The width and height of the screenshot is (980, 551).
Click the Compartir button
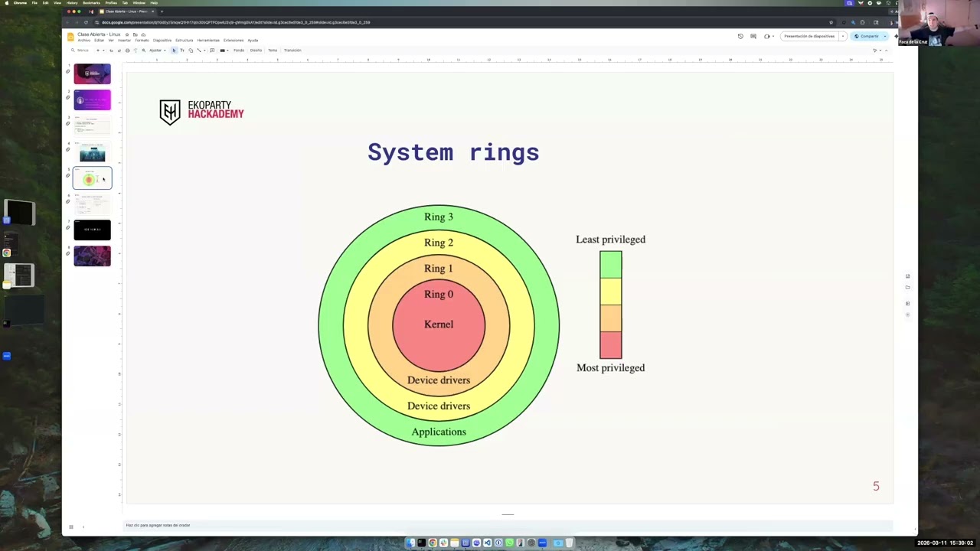867,36
